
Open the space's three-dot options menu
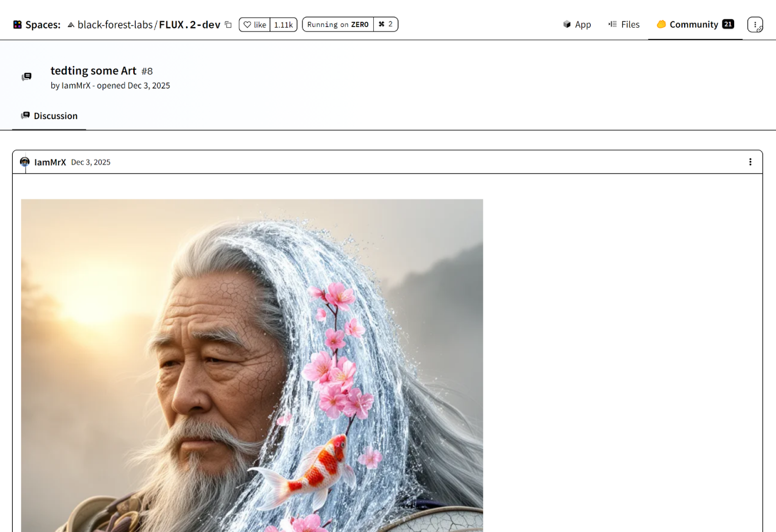coord(755,25)
